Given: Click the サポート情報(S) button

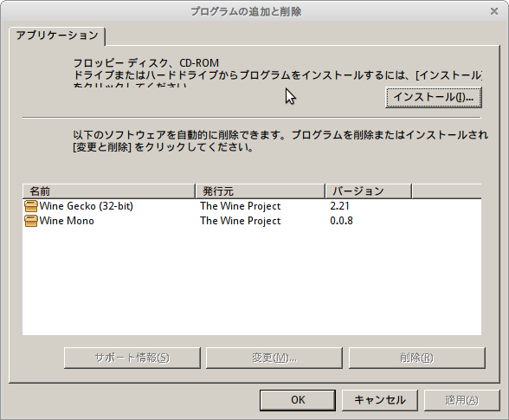Looking at the screenshot, I should (132, 358).
